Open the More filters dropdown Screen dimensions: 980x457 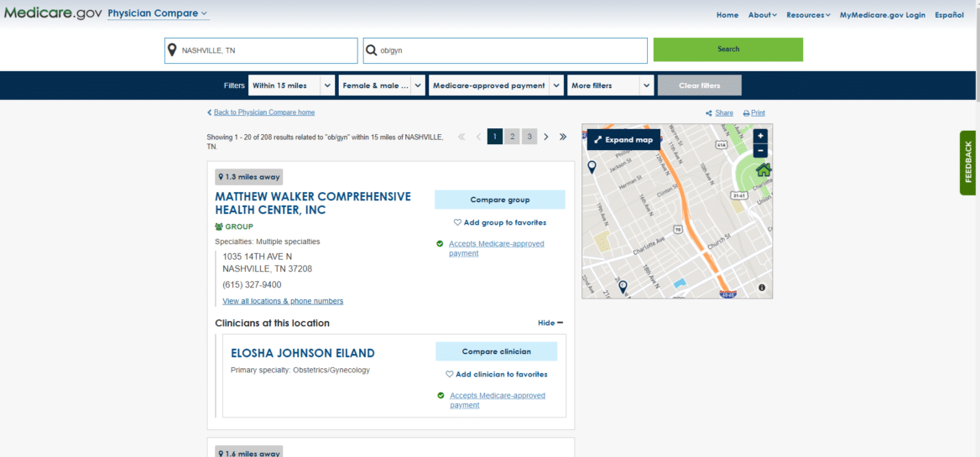click(x=611, y=86)
